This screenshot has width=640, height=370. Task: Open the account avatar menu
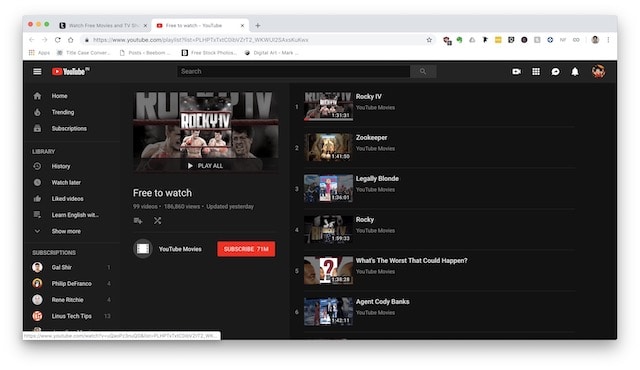point(598,71)
